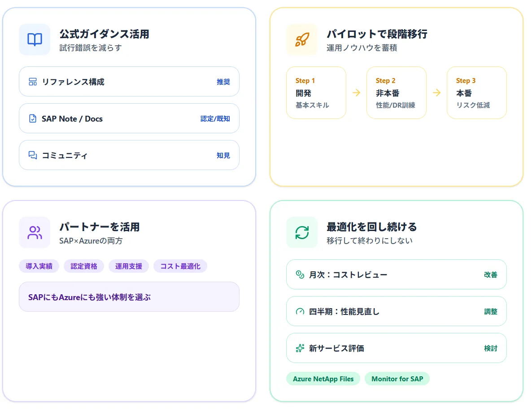532x410 pixels.
Task: Click the Azure NetApp Files chip
Action: tap(323, 379)
